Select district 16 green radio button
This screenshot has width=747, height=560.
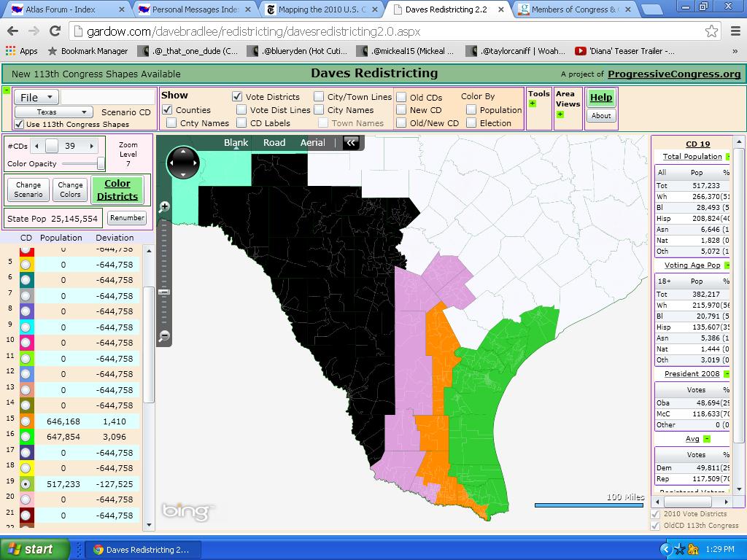tap(26, 437)
